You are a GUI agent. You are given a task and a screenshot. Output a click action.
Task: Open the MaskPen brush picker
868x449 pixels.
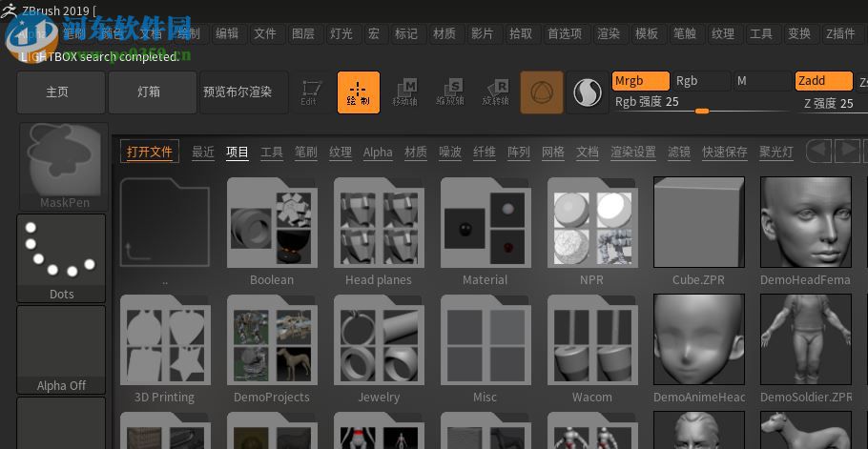pos(64,167)
